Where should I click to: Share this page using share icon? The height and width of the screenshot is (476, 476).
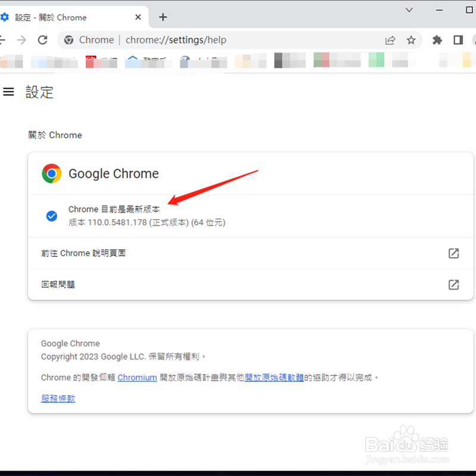click(x=390, y=40)
